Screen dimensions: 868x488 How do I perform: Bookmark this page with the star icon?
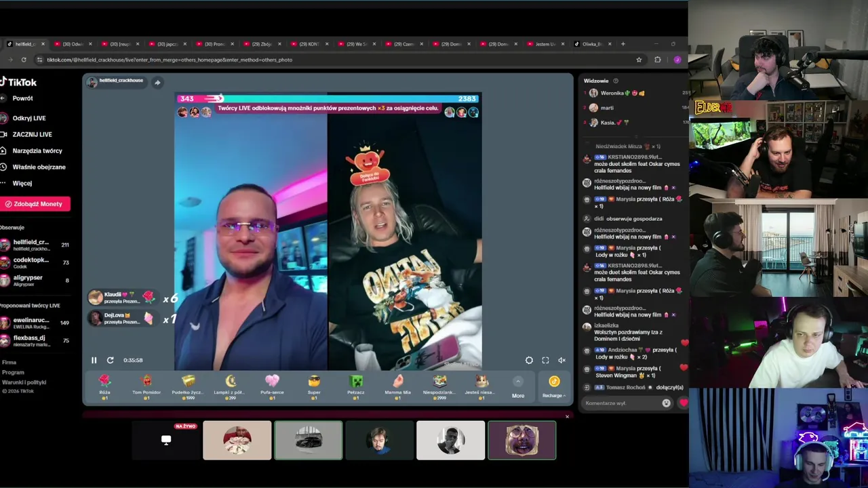pyautogui.click(x=639, y=60)
